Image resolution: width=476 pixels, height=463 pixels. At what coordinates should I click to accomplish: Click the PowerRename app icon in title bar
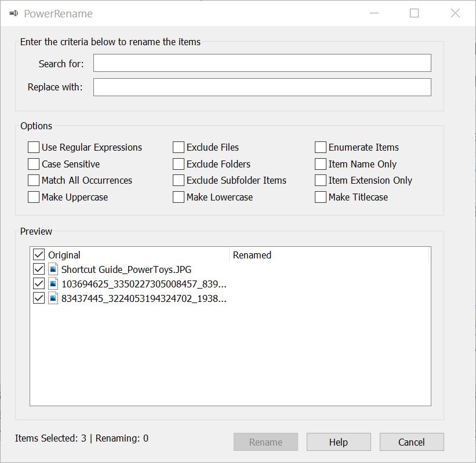pyautogui.click(x=14, y=13)
